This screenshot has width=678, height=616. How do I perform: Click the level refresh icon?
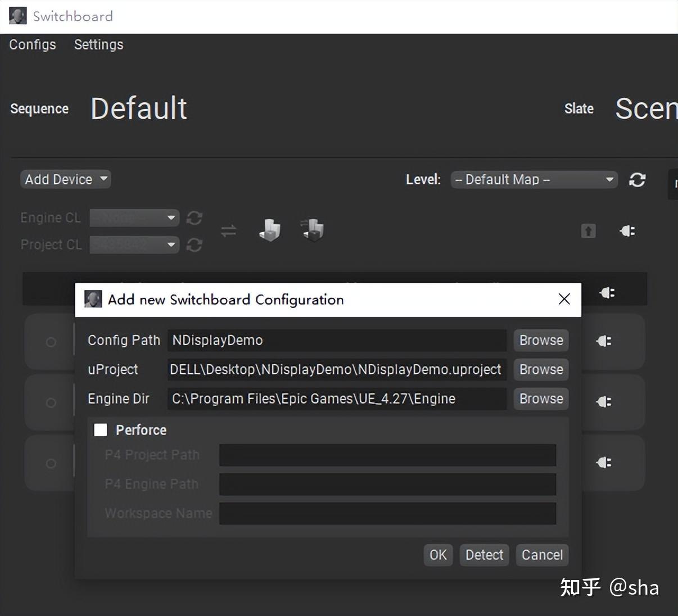(x=637, y=180)
